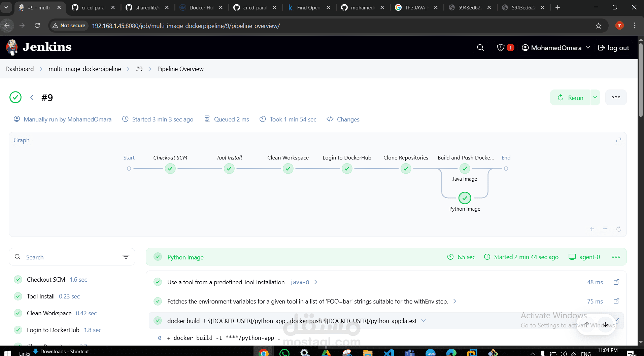Image resolution: width=644 pixels, height=356 pixels.
Task: Open Dashboard breadcrumb link
Action: [20, 69]
